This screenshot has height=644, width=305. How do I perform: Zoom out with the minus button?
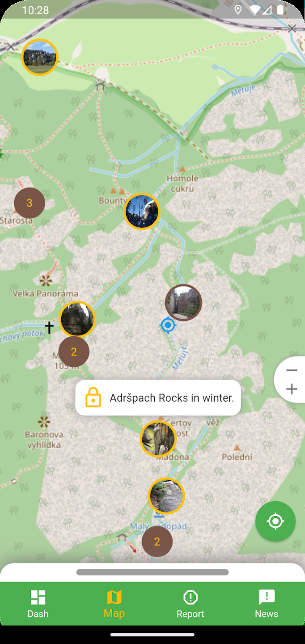[292, 370]
